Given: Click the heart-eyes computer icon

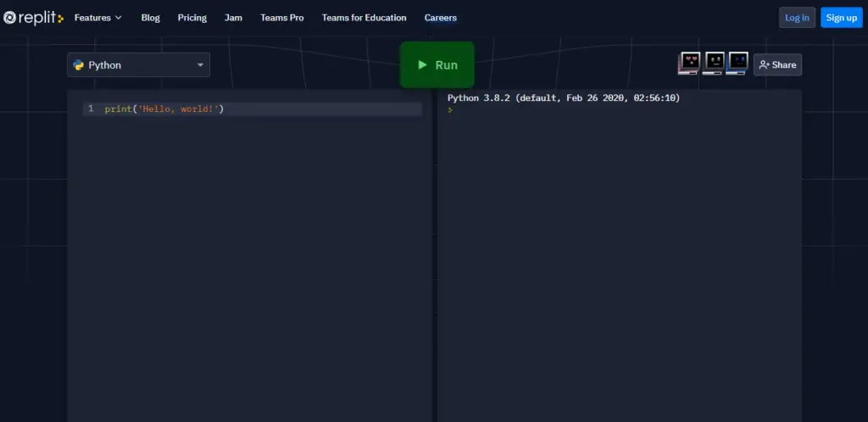Looking at the screenshot, I should 689,63.
